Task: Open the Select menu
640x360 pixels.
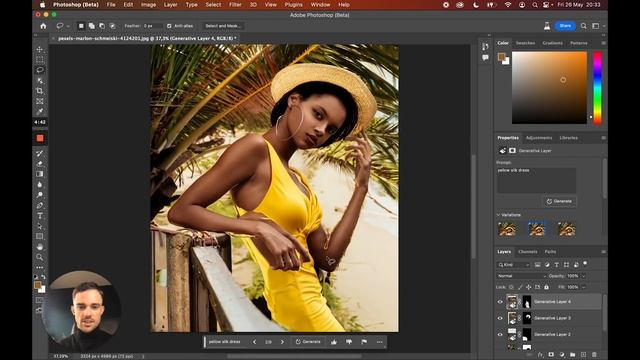Action: [213, 5]
